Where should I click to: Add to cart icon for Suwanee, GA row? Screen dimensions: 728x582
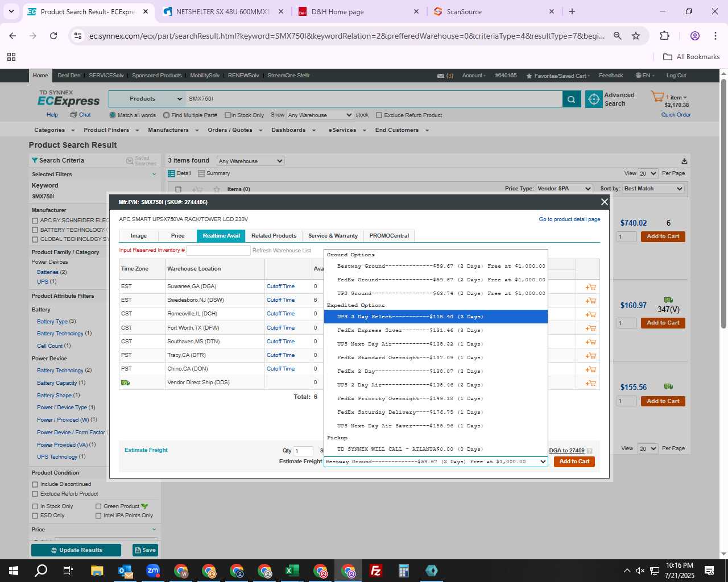point(591,287)
